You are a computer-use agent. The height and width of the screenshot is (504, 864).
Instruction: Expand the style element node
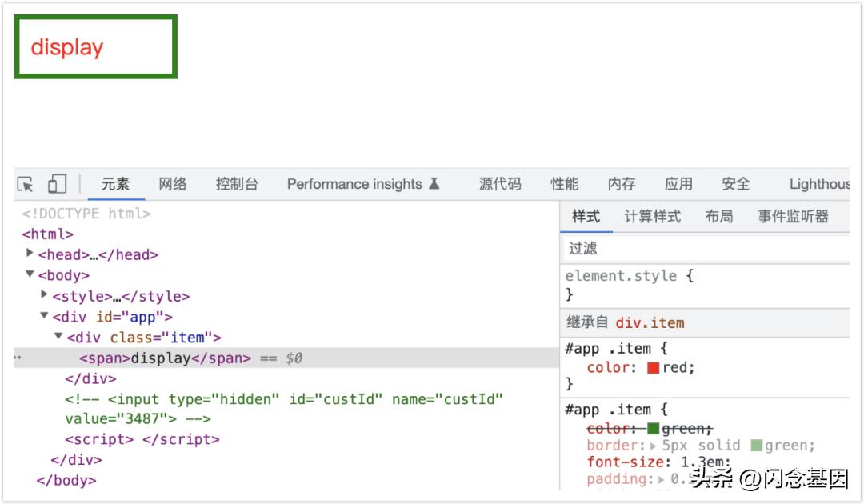click(x=45, y=295)
